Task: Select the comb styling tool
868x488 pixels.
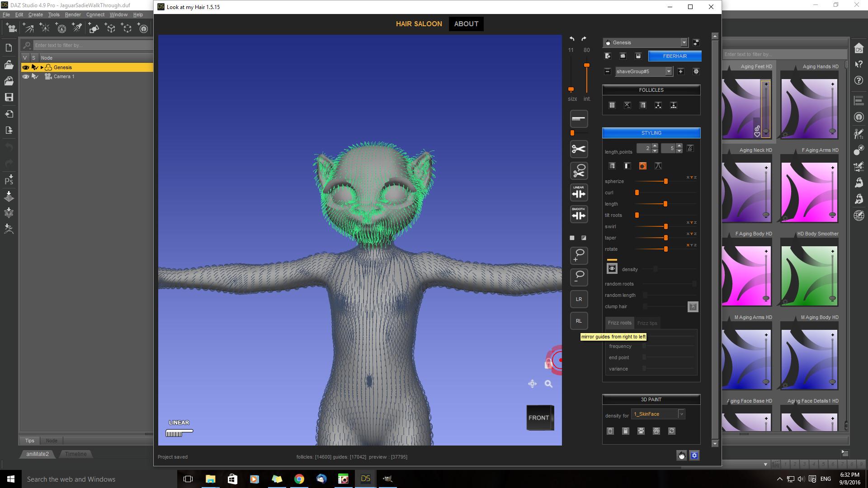Action: pos(579,119)
